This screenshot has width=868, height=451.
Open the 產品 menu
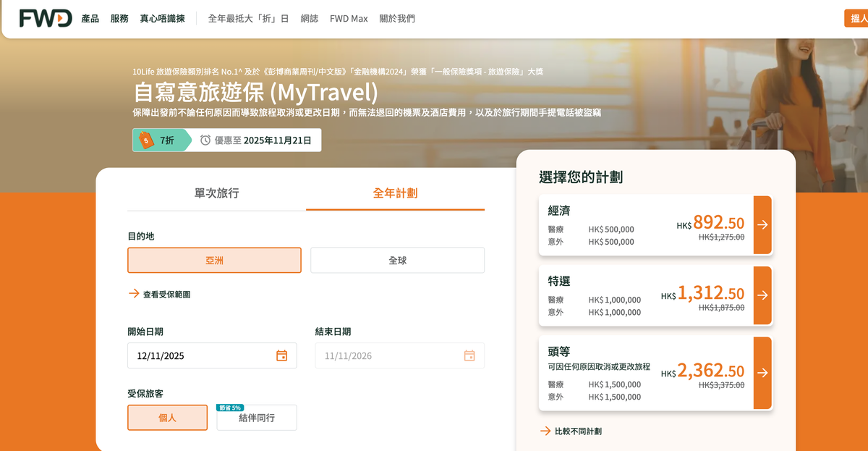[x=89, y=19]
